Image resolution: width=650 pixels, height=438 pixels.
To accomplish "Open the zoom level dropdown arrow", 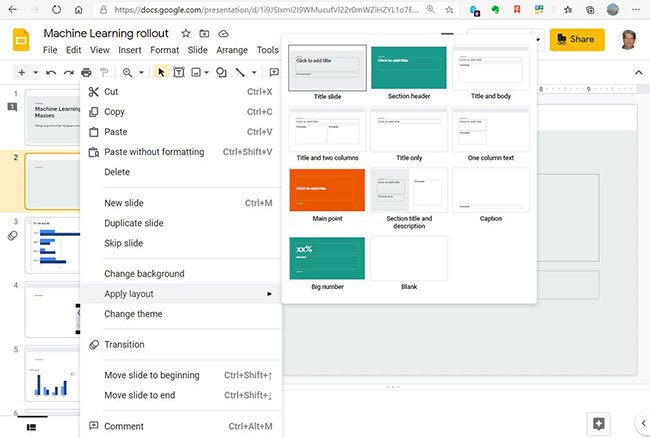I will 141,73.
